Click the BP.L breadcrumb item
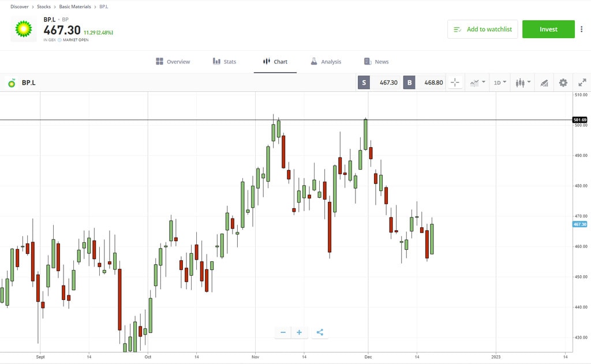591x364 pixels. pos(104,6)
